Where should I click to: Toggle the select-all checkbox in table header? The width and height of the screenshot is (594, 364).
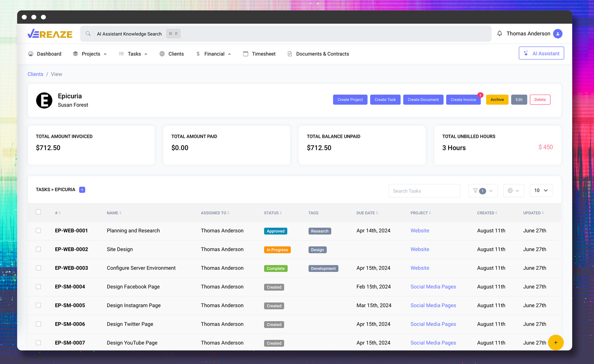click(x=38, y=212)
